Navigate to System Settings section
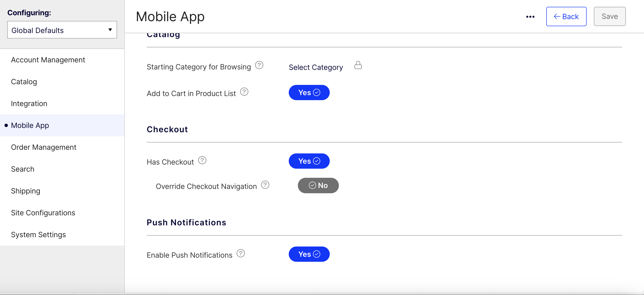This screenshot has height=295, width=644. (38, 235)
